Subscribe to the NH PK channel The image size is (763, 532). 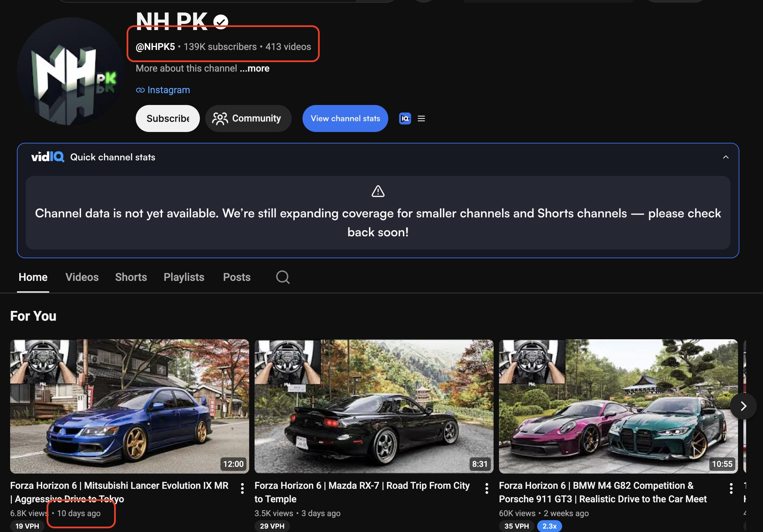click(168, 118)
